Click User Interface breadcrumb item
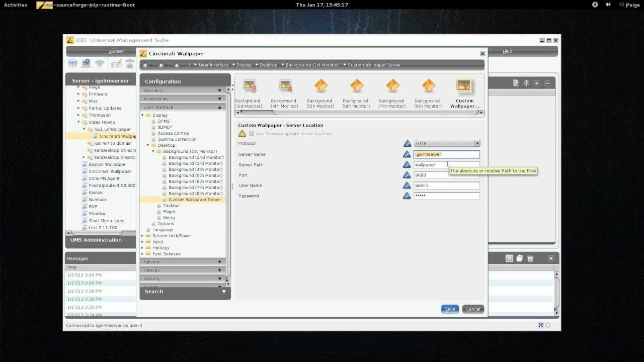 click(213, 65)
